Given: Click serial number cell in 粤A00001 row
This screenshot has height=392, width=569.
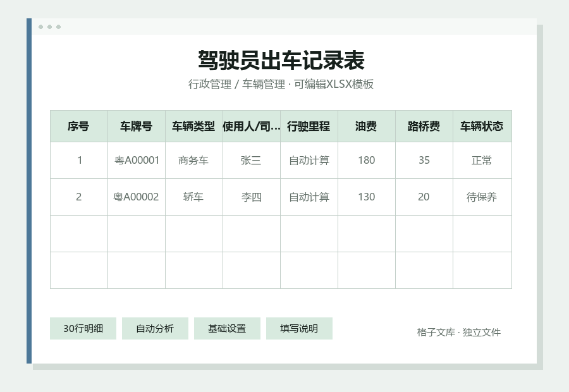Looking at the screenshot, I should click(x=79, y=161).
